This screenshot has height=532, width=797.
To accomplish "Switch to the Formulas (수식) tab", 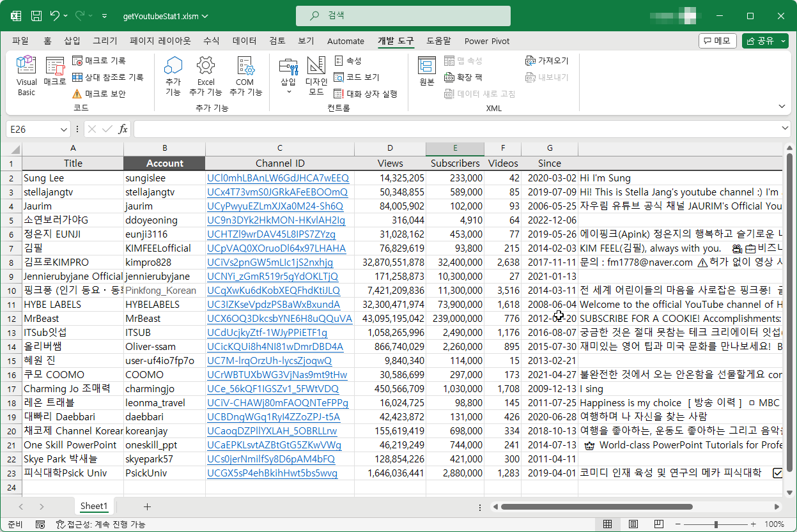I will pyautogui.click(x=211, y=41).
